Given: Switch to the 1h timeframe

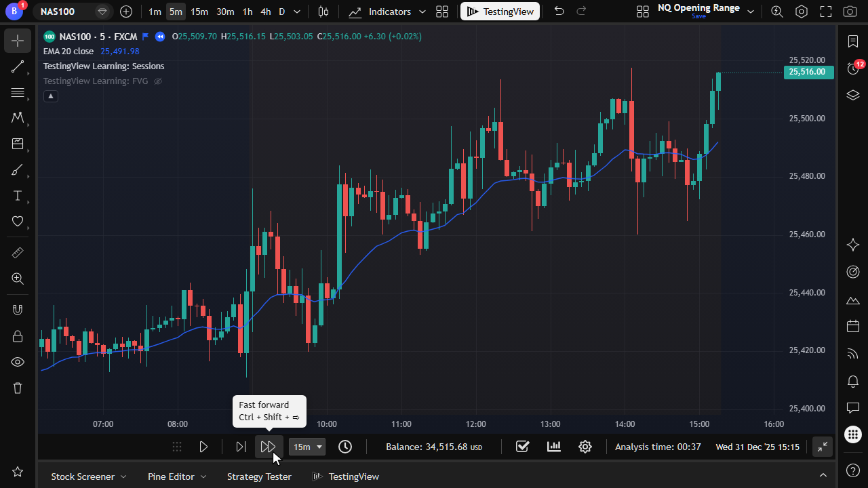Looking at the screenshot, I should click(248, 12).
